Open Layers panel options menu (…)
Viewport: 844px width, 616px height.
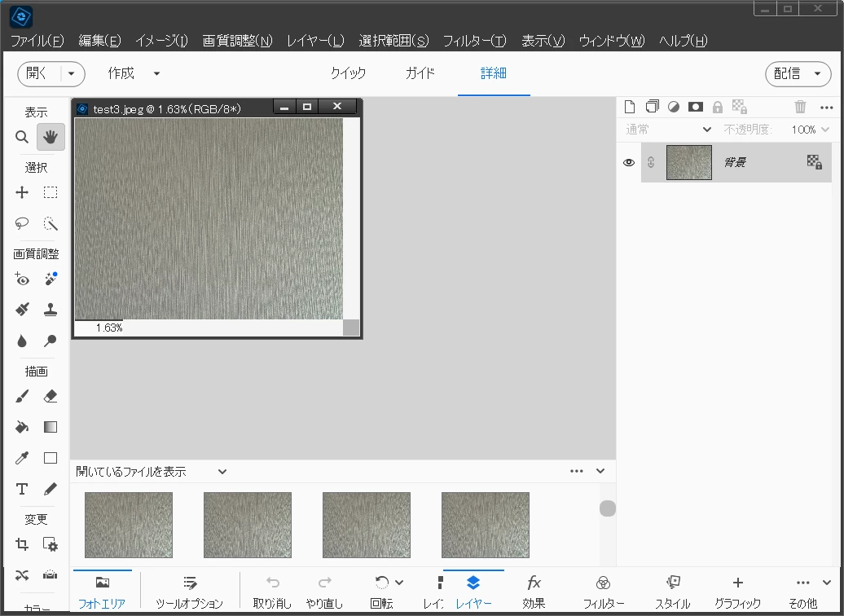827,108
